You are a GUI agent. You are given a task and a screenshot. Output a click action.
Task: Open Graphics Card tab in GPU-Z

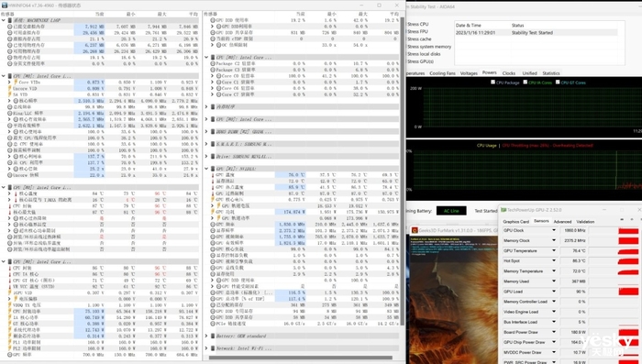(x=515, y=222)
